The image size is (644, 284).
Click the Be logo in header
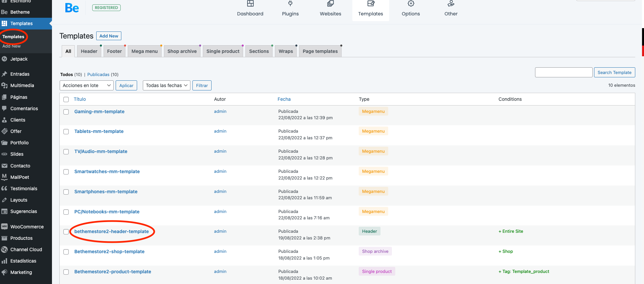[72, 8]
